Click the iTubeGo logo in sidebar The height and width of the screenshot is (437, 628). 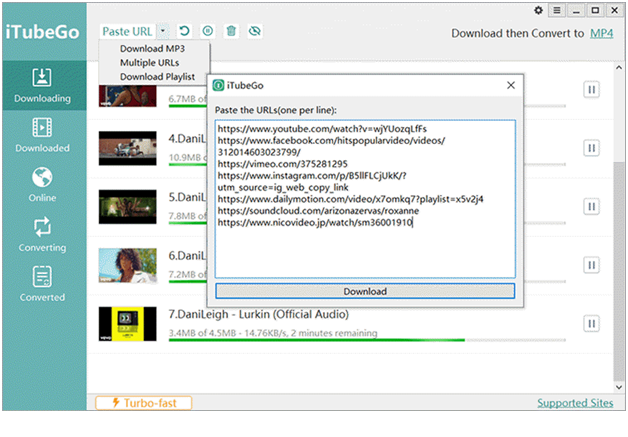click(42, 32)
